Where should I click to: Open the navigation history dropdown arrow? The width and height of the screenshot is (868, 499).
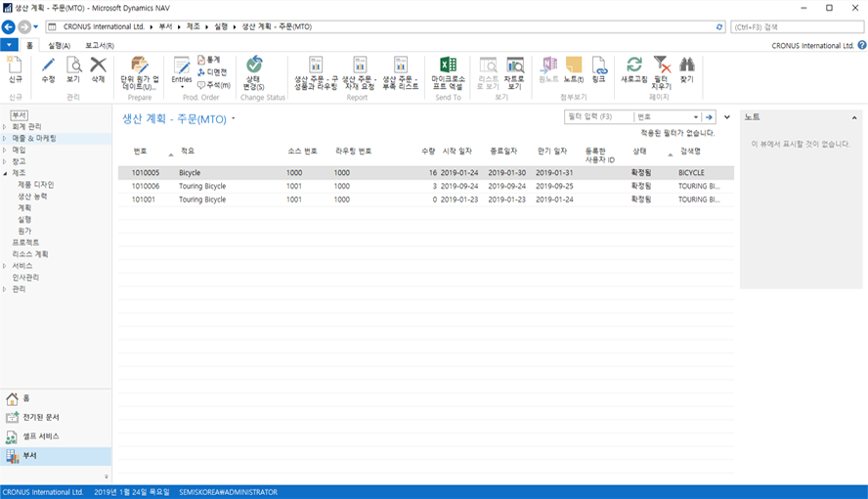[x=36, y=26]
